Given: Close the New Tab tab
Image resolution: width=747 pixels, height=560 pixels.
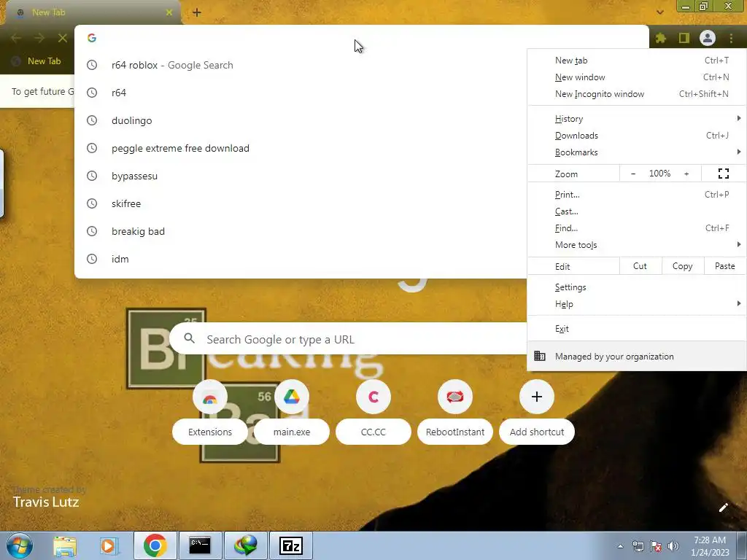Looking at the screenshot, I should [169, 12].
